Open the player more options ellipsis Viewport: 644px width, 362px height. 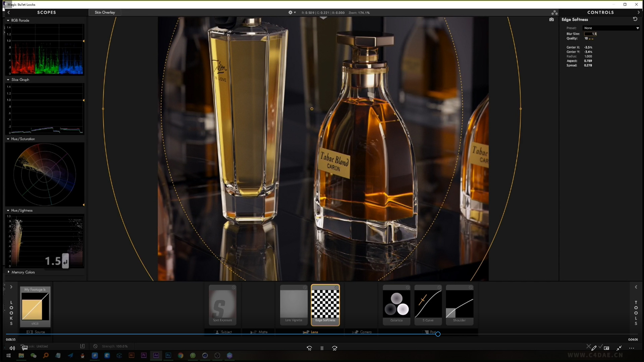(x=632, y=348)
